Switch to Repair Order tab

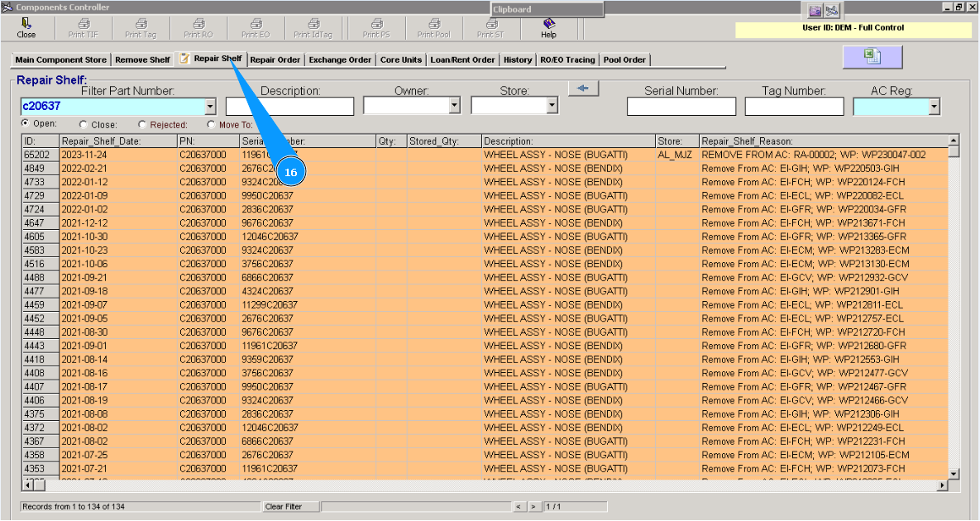click(x=275, y=60)
